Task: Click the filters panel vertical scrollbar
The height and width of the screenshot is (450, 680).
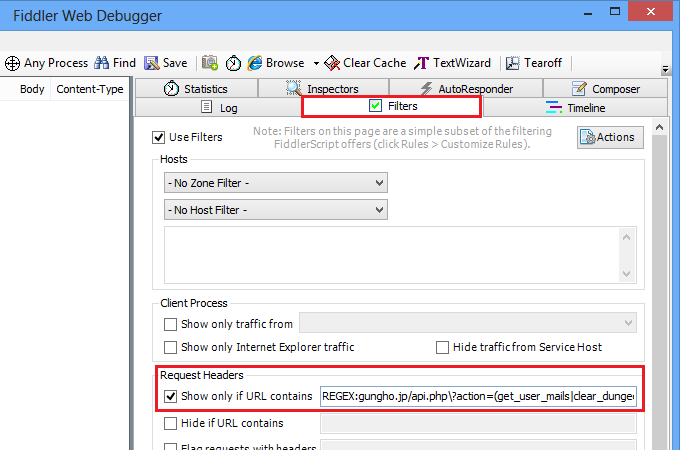Action: click(658, 280)
